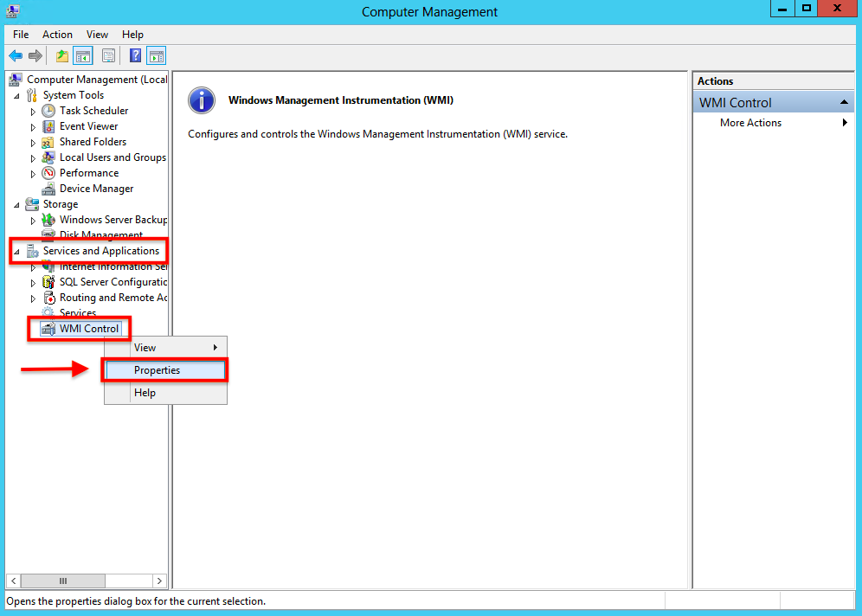Select the Local Users and Groups icon
The height and width of the screenshot is (616, 862).
48,157
